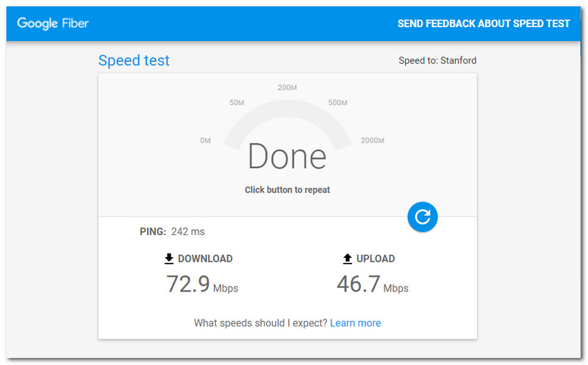Click the Done status text

(x=287, y=156)
